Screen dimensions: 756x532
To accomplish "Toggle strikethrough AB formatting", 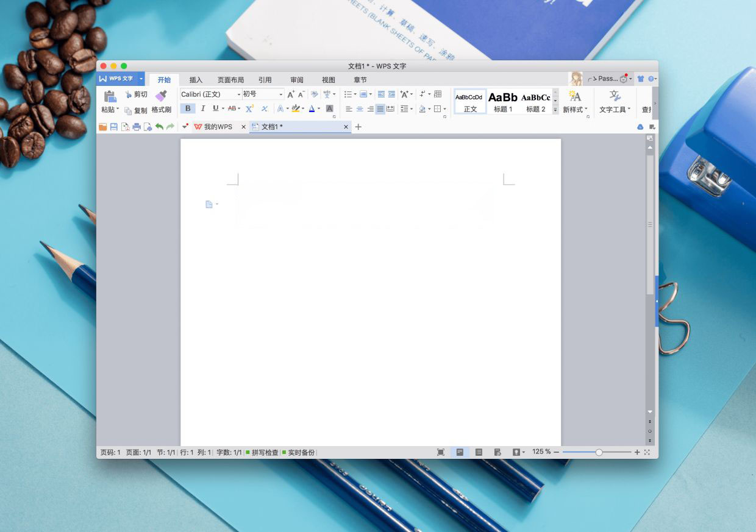I will point(232,108).
